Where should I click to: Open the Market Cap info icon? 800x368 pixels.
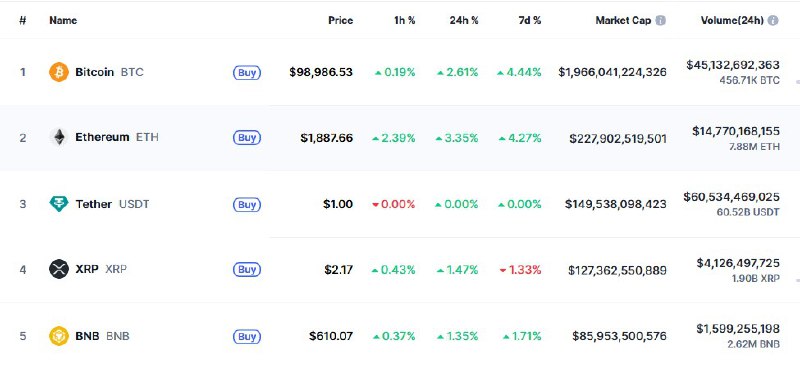pos(661,20)
